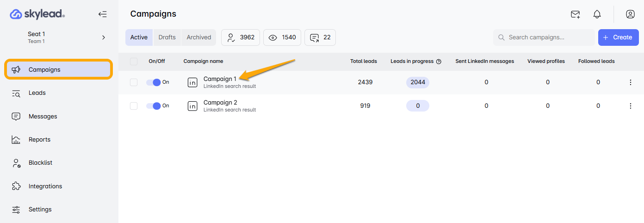Open the three-dot menu for Campaign 2
This screenshot has height=223, width=644.
tap(630, 106)
